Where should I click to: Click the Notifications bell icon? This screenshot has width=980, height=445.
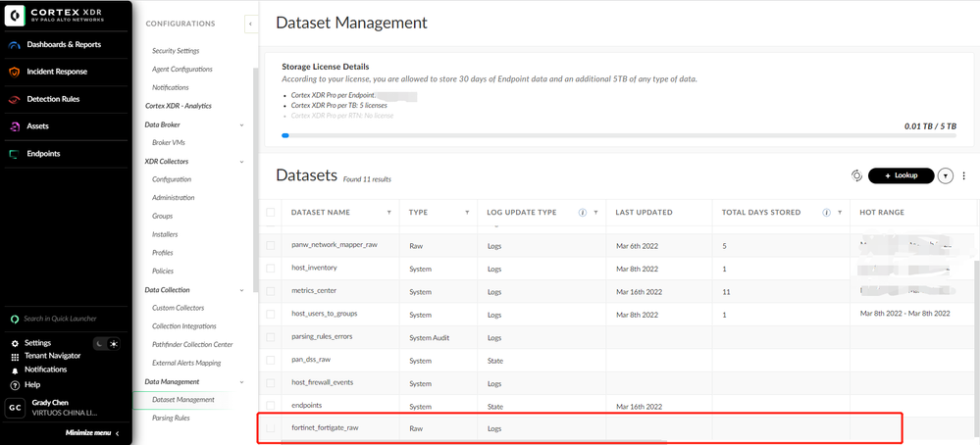(15, 371)
